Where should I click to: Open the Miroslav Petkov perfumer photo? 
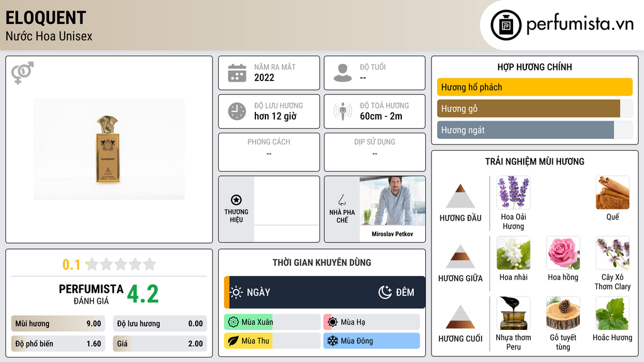tap(392, 200)
